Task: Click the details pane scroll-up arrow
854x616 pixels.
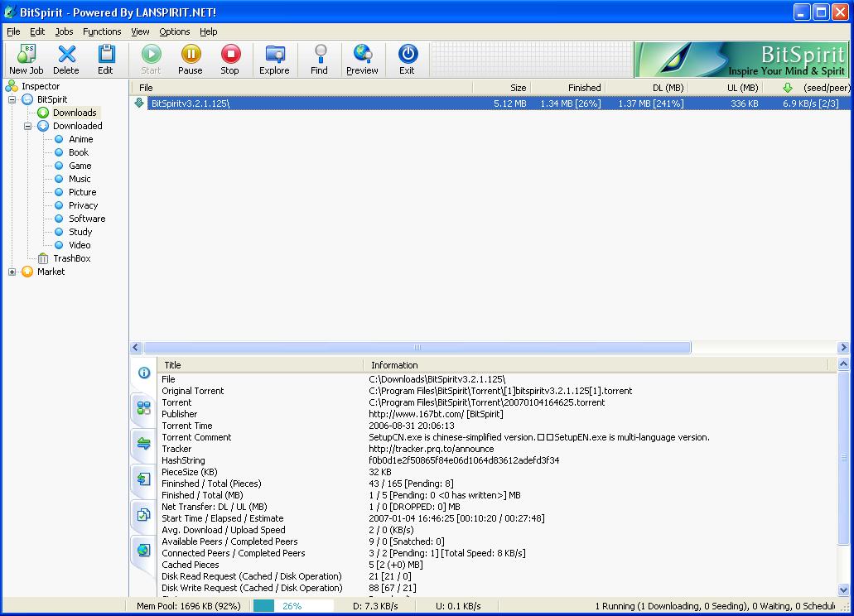Action: click(843, 364)
